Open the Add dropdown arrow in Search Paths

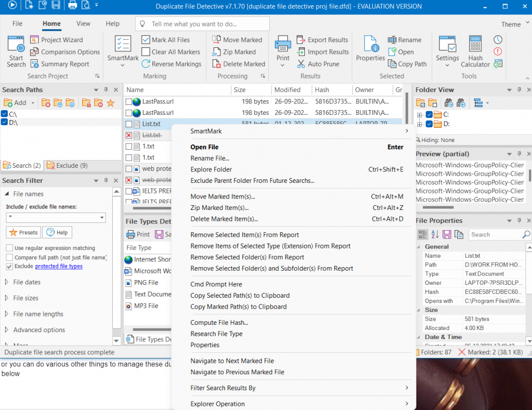(33, 103)
